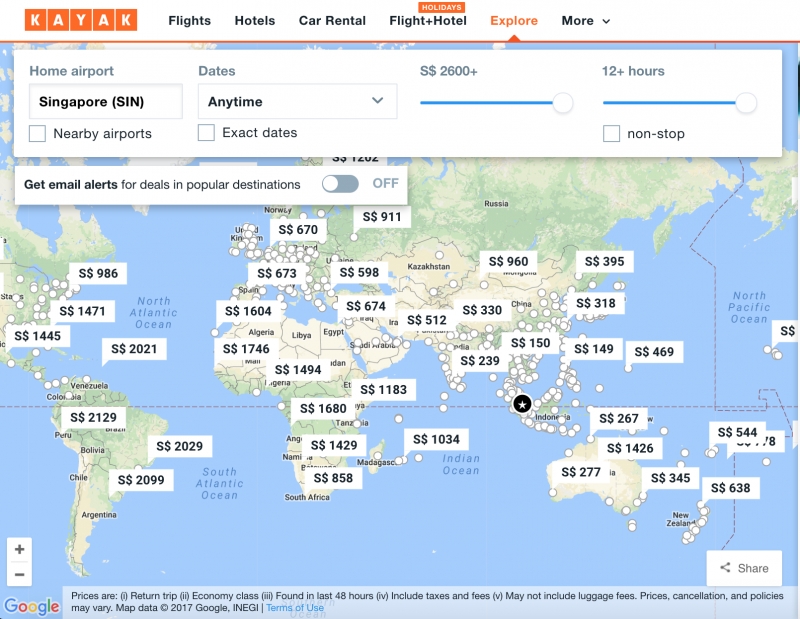Click the S$ 1494 price label
Screen dimensions: 800x619
point(298,370)
